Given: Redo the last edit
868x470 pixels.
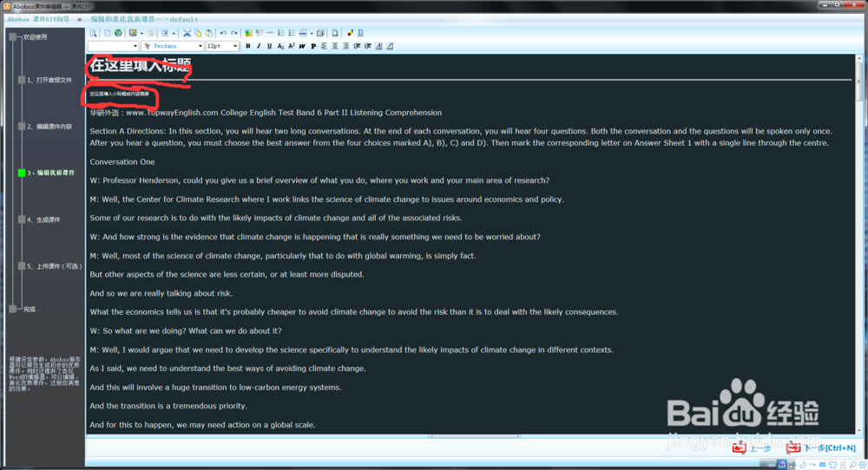Looking at the screenshot, I should click(234, 33).
